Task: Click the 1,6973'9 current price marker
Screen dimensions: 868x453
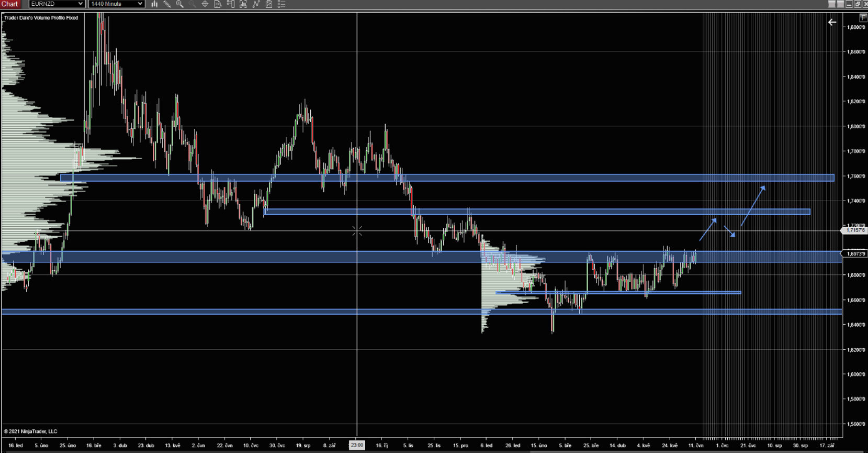Action: point(855,254)
